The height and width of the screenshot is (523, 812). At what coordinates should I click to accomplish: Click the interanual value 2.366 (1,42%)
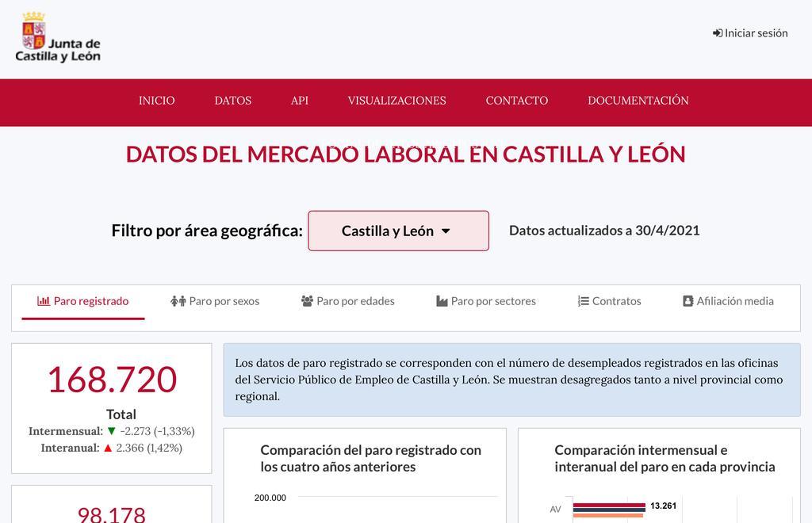149,448
